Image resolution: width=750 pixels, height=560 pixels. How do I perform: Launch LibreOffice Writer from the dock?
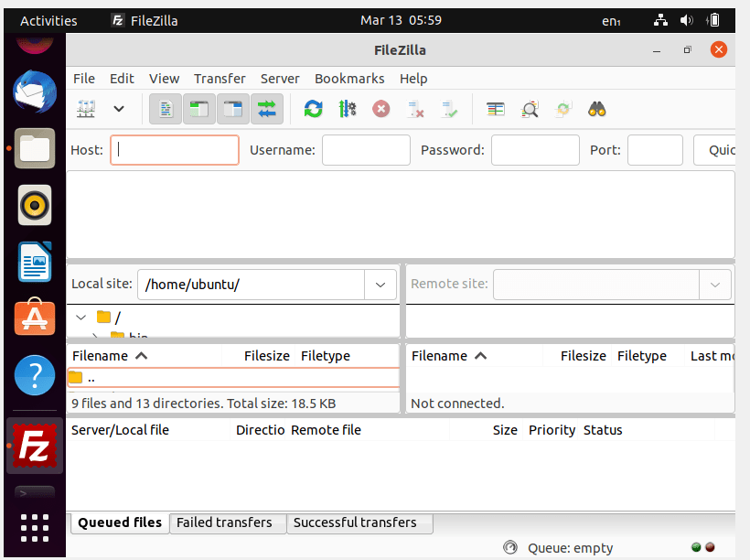35,262
